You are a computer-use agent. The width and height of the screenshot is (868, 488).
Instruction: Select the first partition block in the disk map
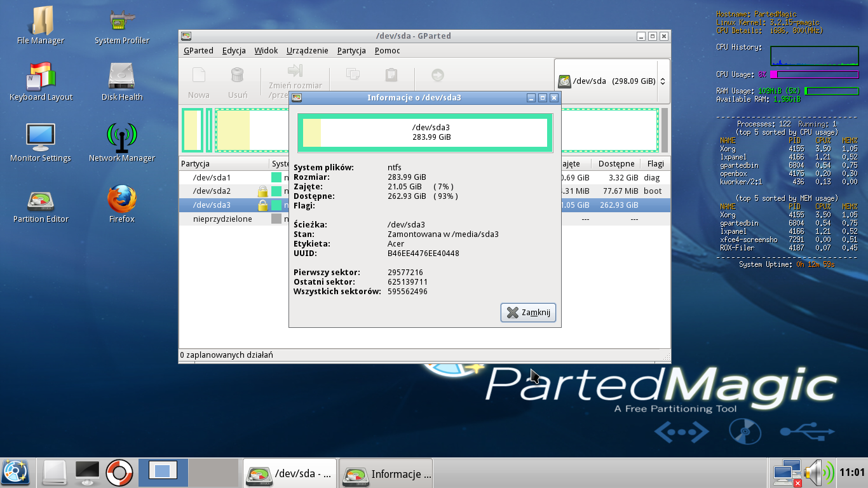coord(192,130)
